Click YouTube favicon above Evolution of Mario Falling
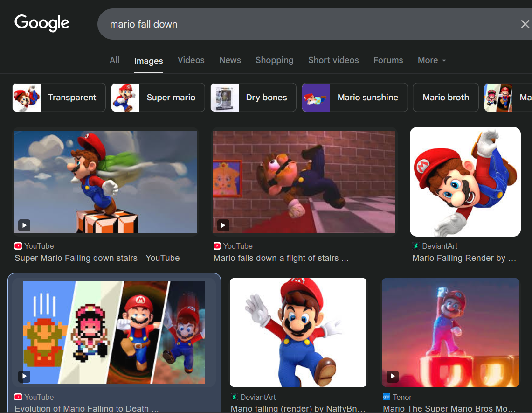The width and height of the screenshot is (532, 413). [18, 397]
